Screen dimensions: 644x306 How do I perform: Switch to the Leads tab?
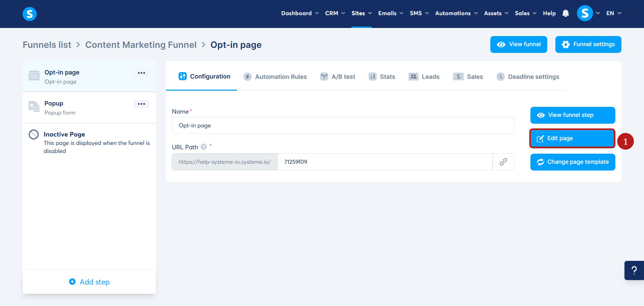pyautogui.click(x=424, y=77)
